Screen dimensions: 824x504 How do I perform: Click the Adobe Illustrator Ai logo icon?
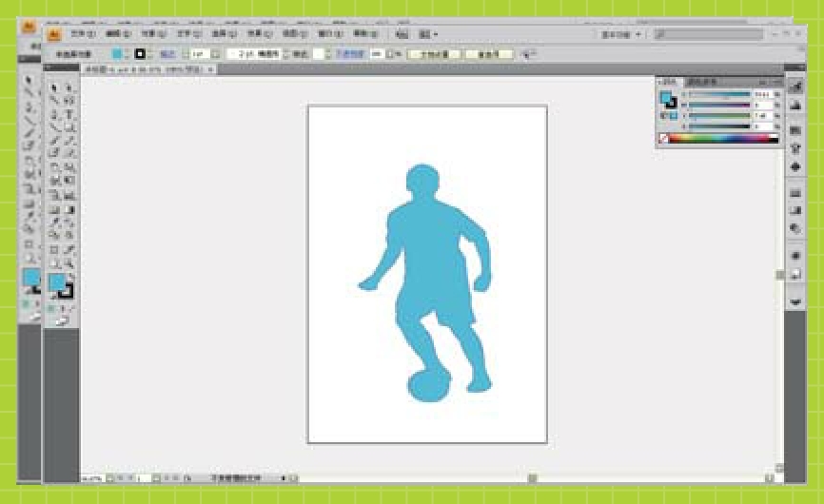54,34
